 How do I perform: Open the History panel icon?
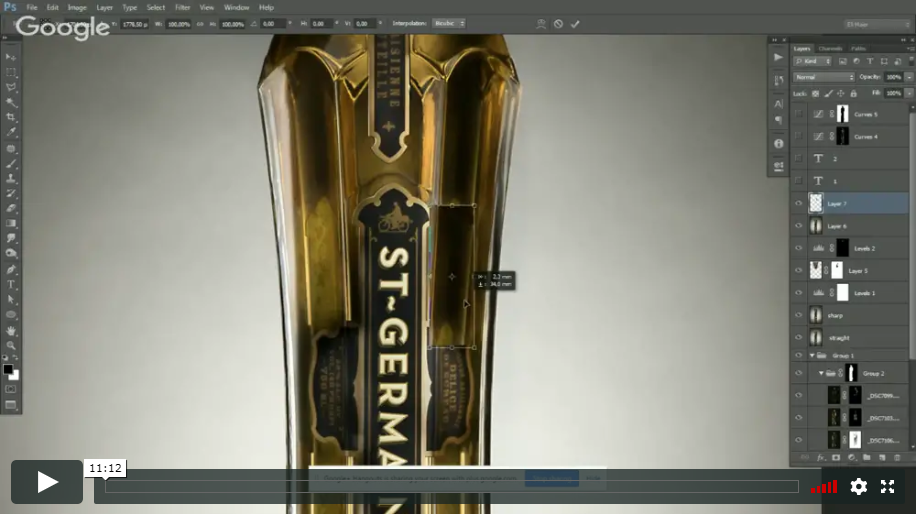[778, 80]
